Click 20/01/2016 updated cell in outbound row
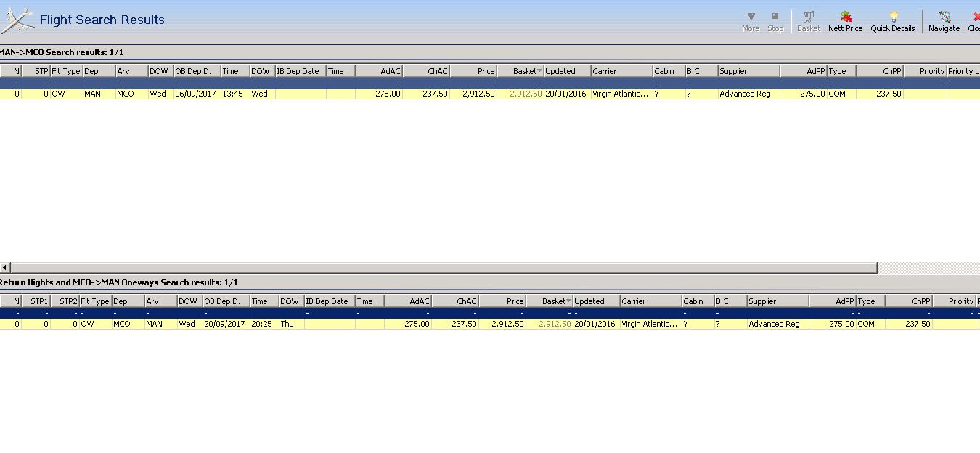This screenshot has width=980, height=453. pos(567,94)
